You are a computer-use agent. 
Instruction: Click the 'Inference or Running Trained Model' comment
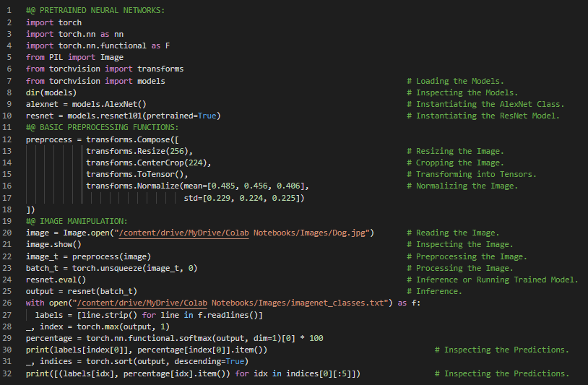click(x=497, y=280)
